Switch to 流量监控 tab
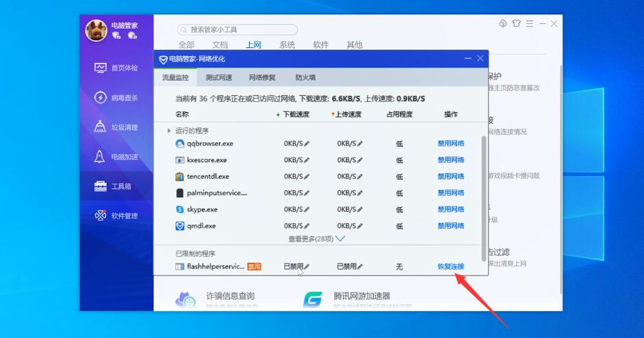 pos(175,77)
